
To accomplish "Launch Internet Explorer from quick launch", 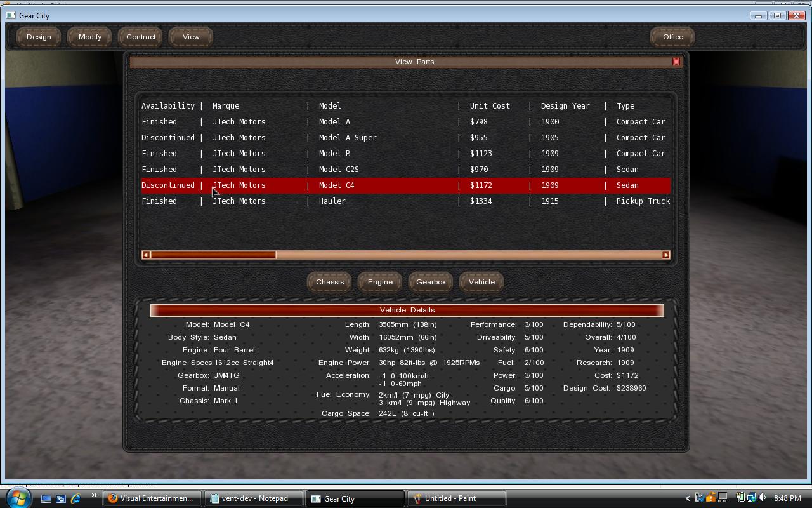I will click(75, 498).
